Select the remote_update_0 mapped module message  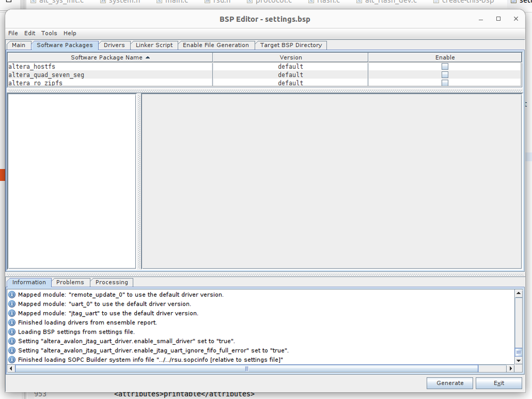tap(121, 295)
